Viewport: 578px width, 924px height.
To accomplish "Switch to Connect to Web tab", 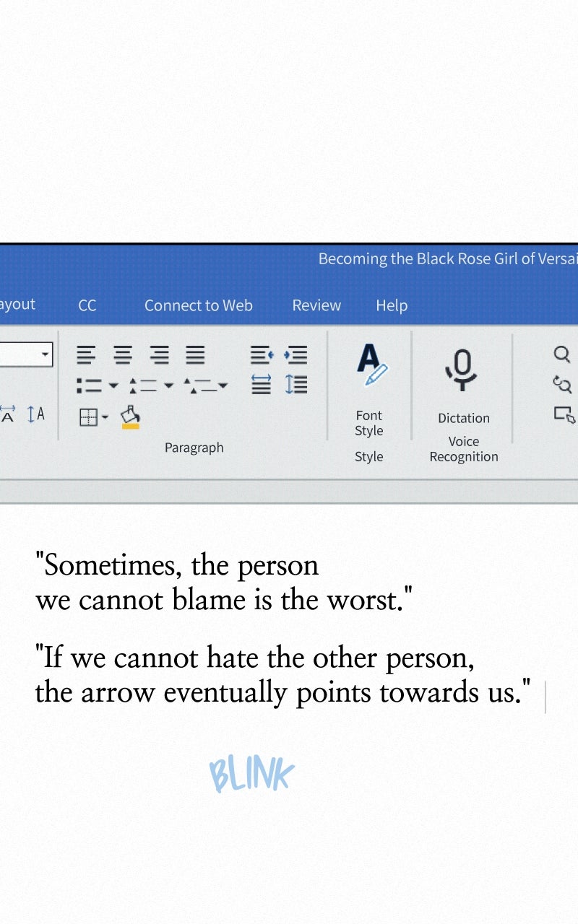I will pos(199,305).
